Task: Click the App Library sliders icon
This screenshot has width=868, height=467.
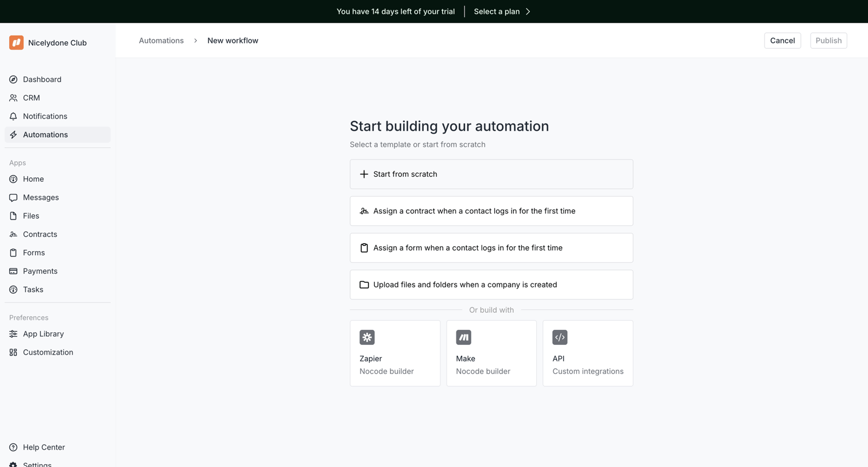Action: tap(13, 334)
